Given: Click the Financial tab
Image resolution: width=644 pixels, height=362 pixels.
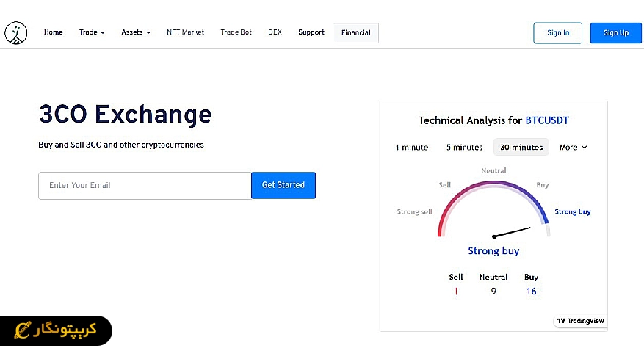Looking at the screenshot, I should (355, 33).
